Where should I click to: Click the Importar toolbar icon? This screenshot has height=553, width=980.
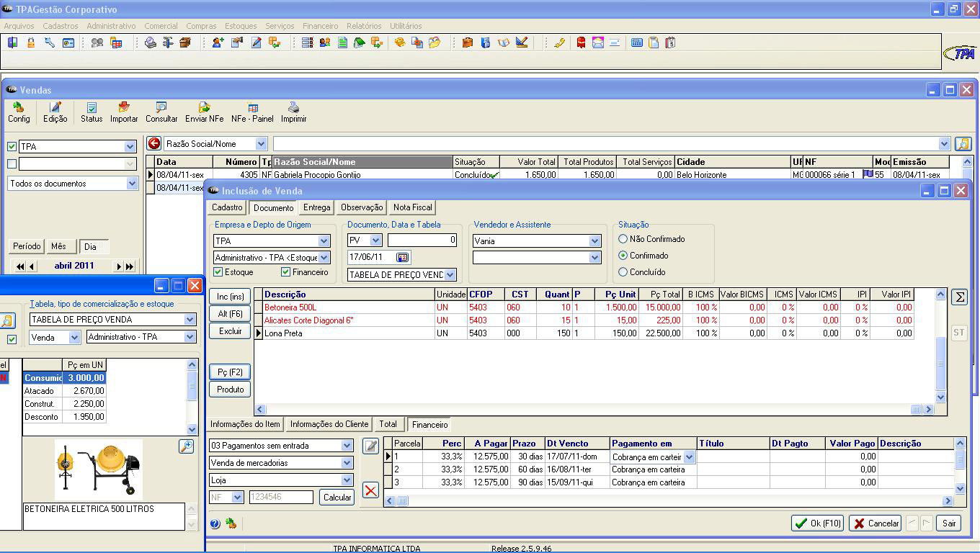pos(124,107)
